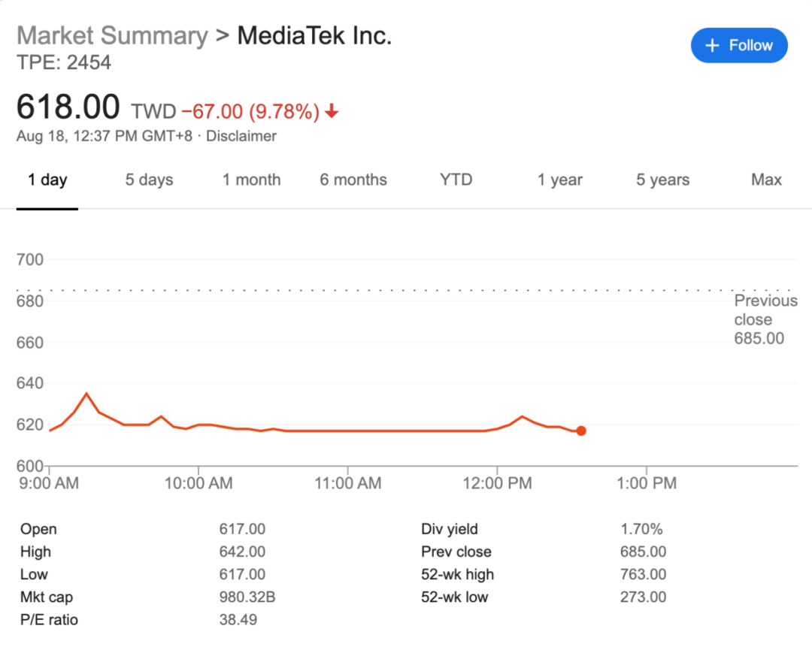
Task: Open the 6 months chart tab
Action: (353, 180)
